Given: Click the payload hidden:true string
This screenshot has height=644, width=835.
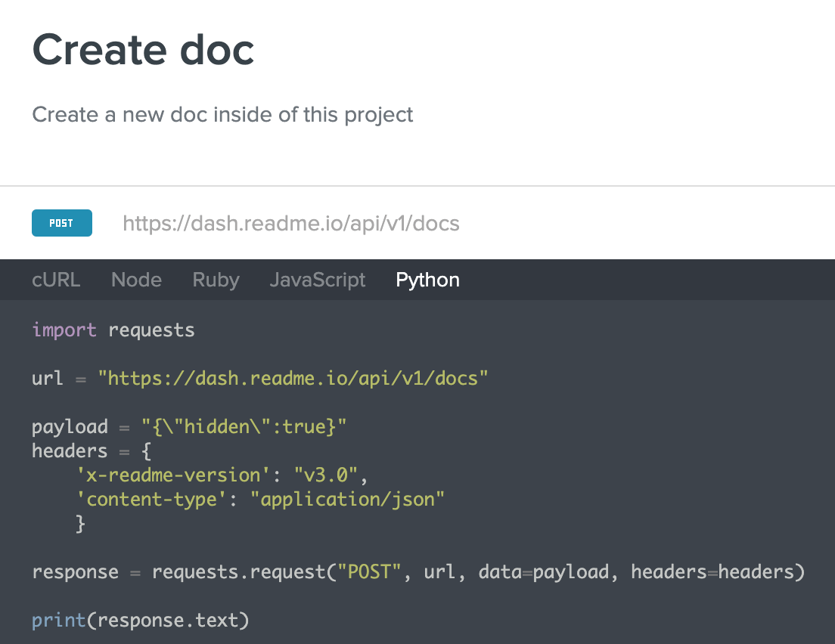Looking at the screenshot, I should pyautogui.click(x=244, y=427).
